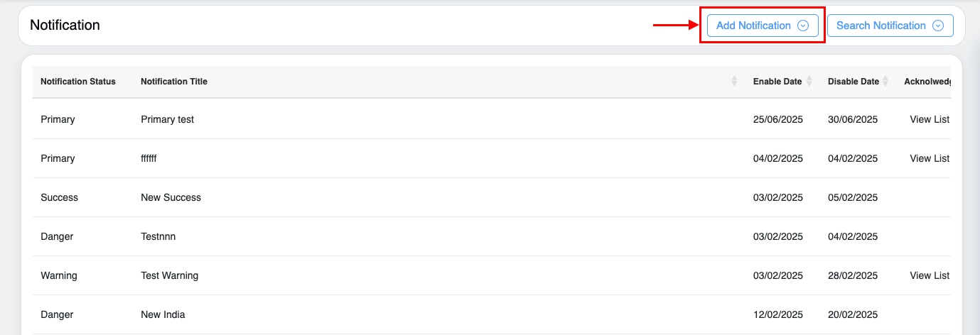
Task: Click the Enable Date column header text
Action: [x=777, y=82]
